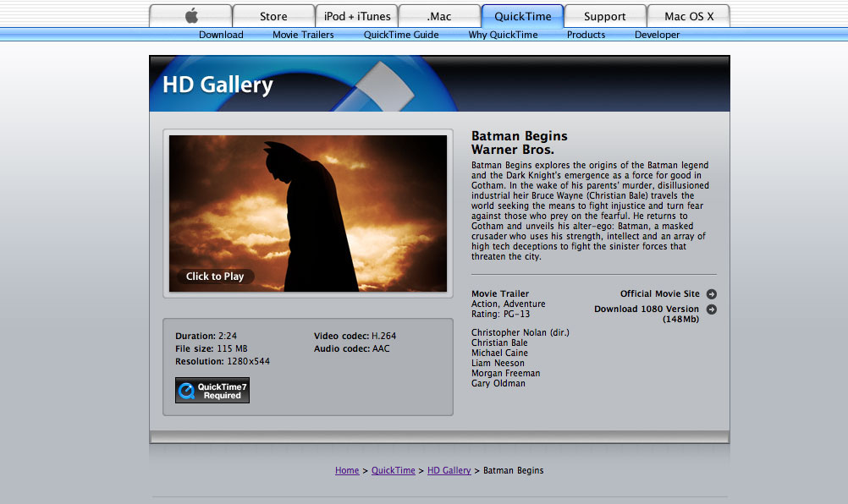This screenshot has width=848, height=504.
Task: Follow the QuickTime breadcrumb link
Action: coord(394,470)
